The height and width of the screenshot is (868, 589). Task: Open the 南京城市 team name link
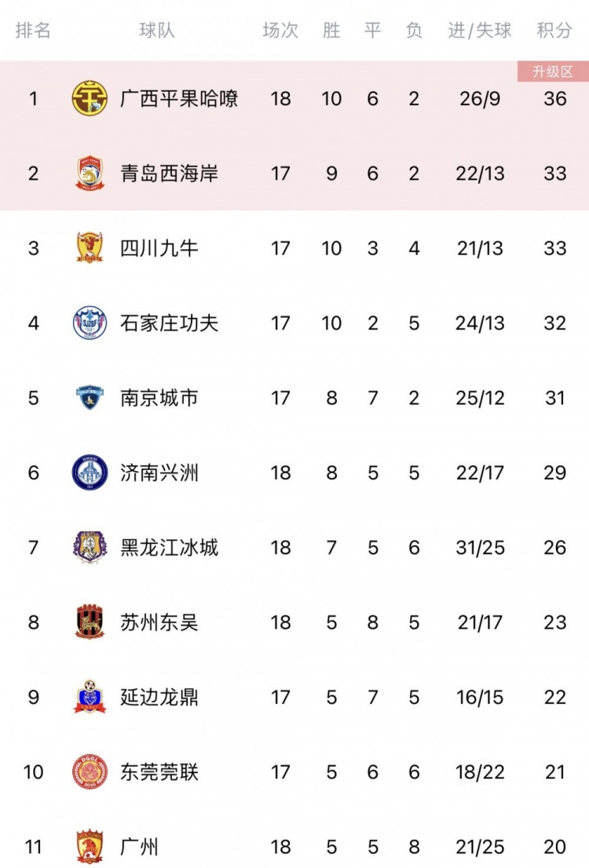(159, 397)
